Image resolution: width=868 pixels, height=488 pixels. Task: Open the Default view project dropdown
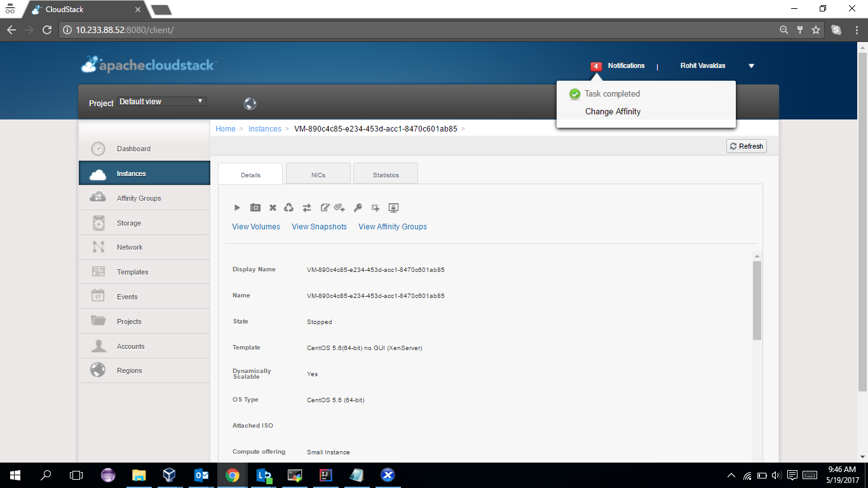tap(161, 101)
